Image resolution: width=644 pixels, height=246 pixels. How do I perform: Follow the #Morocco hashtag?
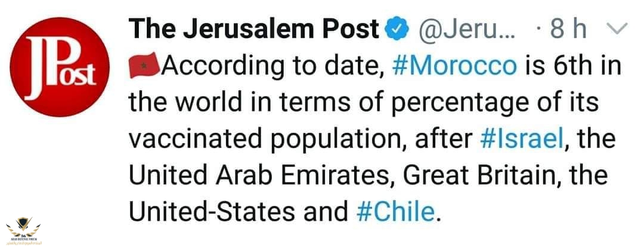454,66
